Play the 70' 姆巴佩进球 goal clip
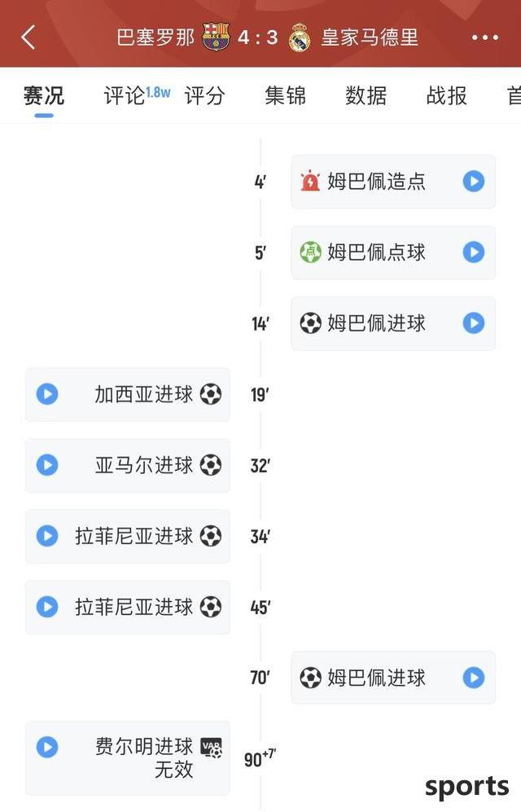The height and width of the screenshot is (812, 521). tap(474, 678)
